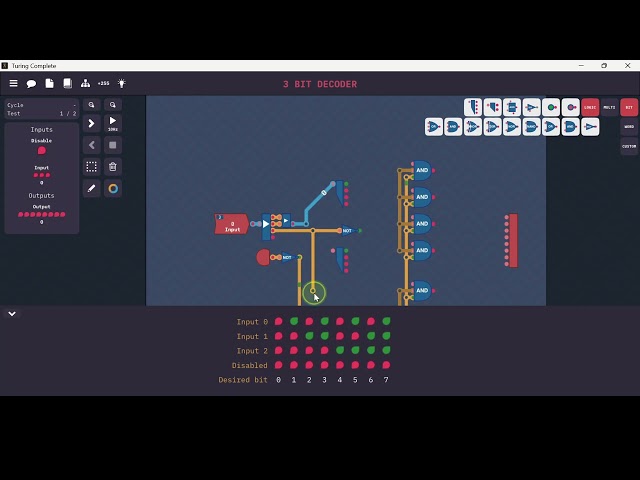The width and height of the screenshot is (640, 480).
Task: Pick the NOT gate in bottom palette row
Action: coord(590,127)
